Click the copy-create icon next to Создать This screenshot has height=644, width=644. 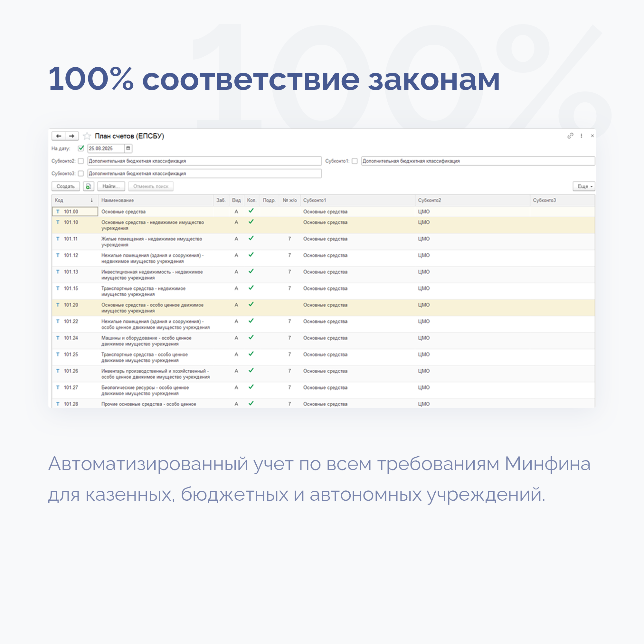pyautogui.click(x=88, y=186)
